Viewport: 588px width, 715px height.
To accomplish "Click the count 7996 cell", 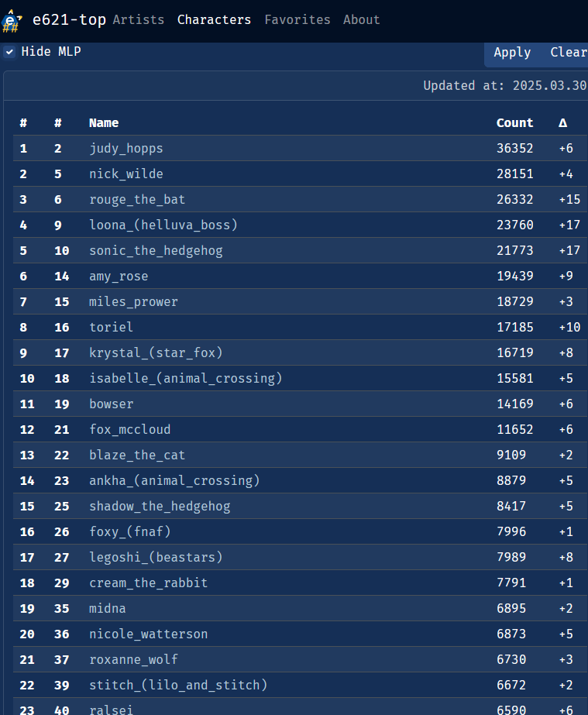I will click(511, 531).
